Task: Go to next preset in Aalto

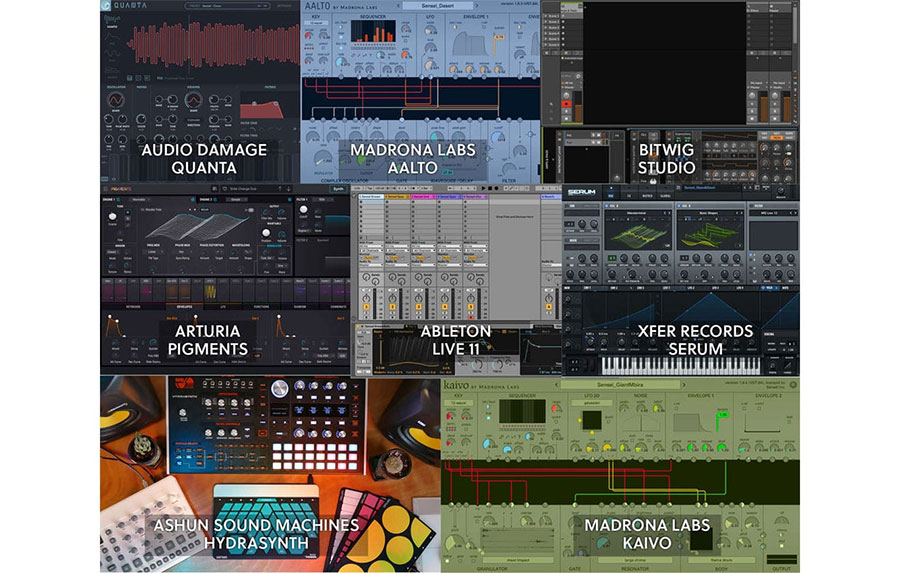Action: tap(477, 5)
